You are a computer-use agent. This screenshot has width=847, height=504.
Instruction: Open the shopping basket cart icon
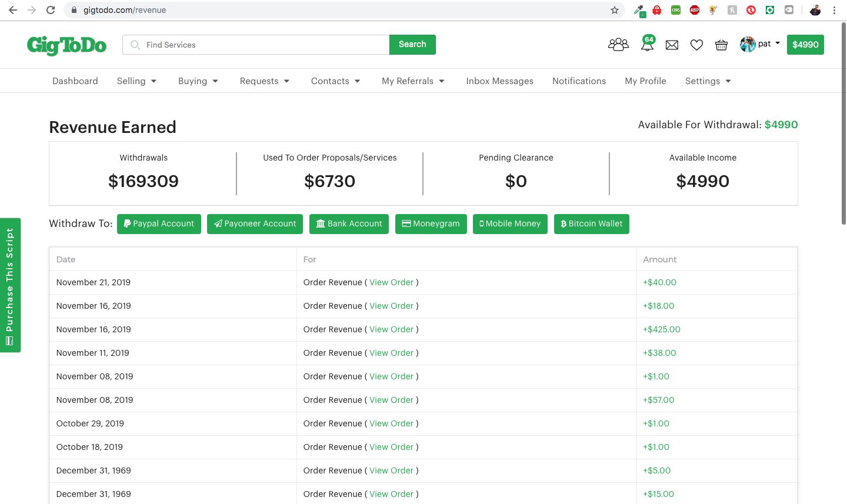point(721,45)
